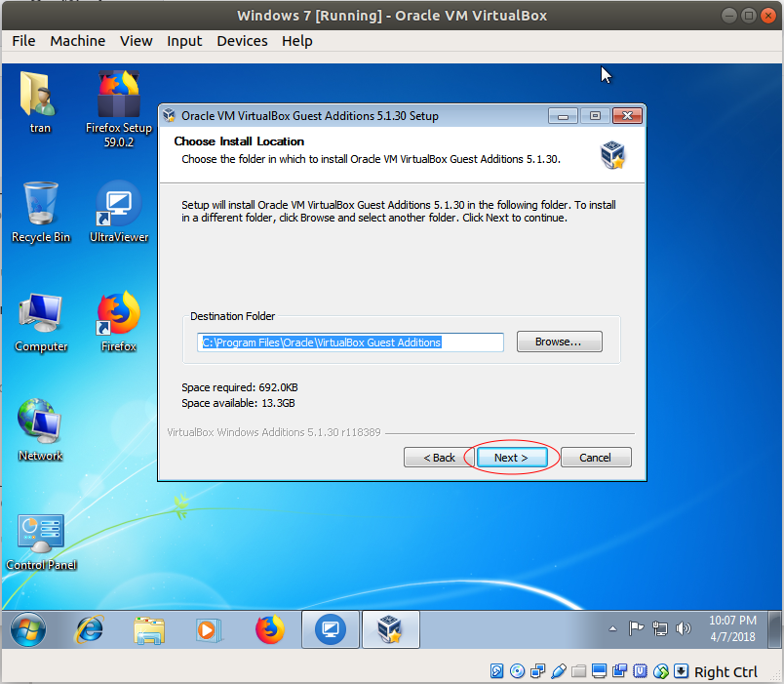Click the Right Ctrl host key label
Viewport: 784px width, 684px height.
[x=725, y=671]
